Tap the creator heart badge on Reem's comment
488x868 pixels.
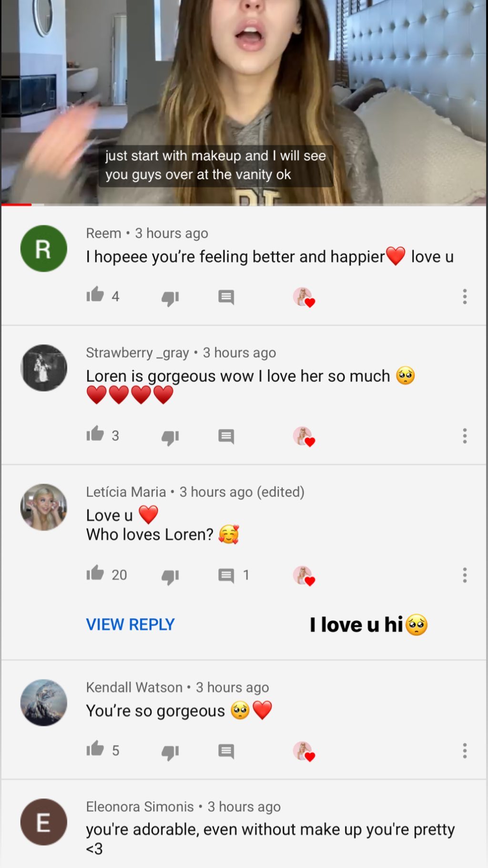click(x=304, y=297)
